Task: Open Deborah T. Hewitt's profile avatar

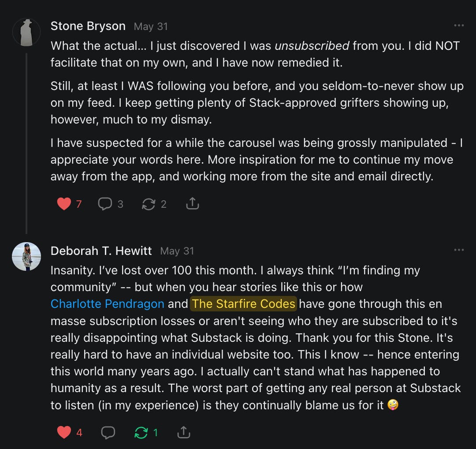Action: 26,257
